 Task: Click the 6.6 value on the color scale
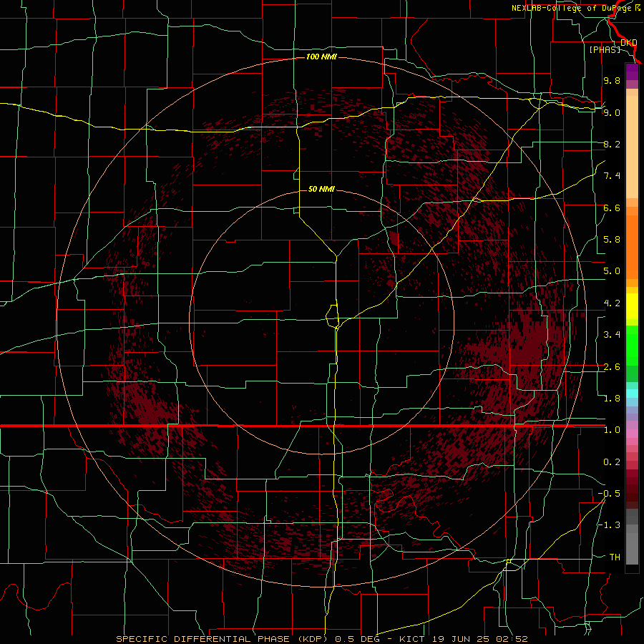coord(612,208)
